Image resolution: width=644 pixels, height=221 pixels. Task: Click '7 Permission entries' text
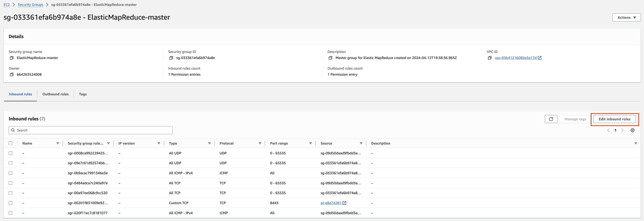[184, 75]
